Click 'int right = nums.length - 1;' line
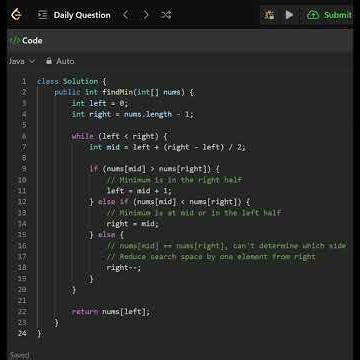 click(133, 114)
